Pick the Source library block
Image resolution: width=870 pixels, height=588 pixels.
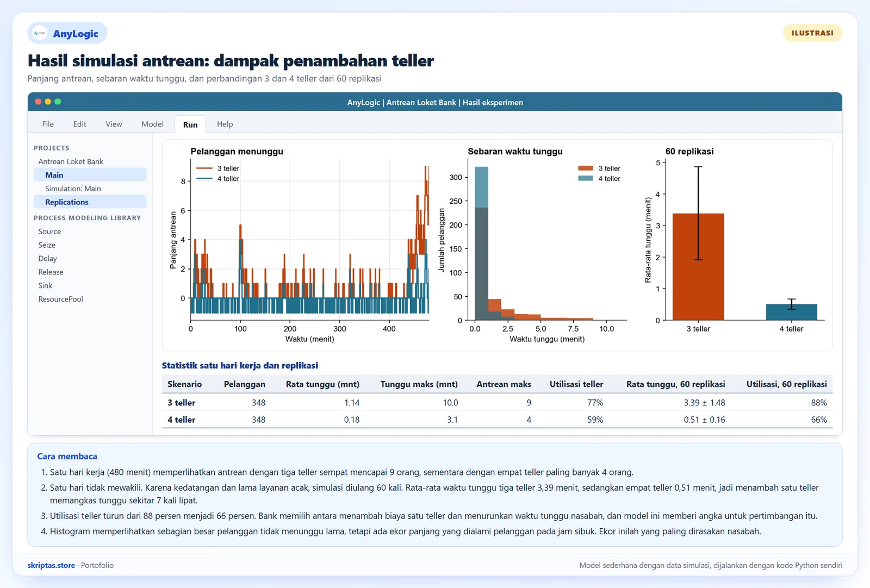pos(49,231)
